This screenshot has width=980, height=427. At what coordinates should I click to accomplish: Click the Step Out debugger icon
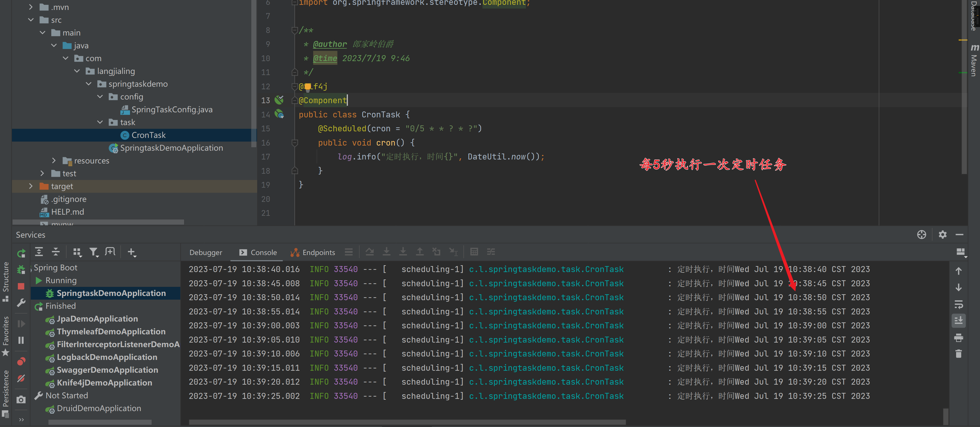[420, 252]
